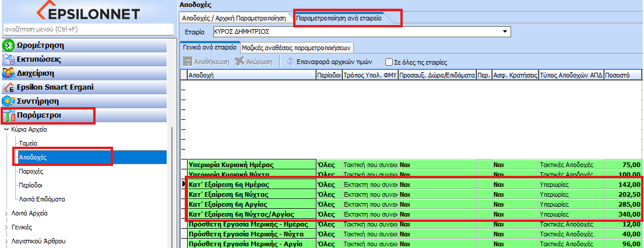Viewport: 644px width, 248px height.
Task: Select Λοιπά Επιδόματα in the tree
Action: (42, 199)
